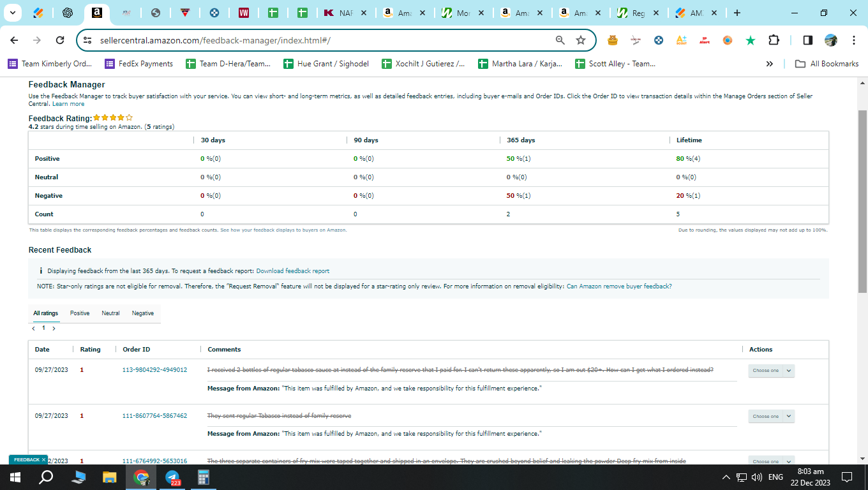Click Download feedback report link
868x490 pixels.
click(293, 271)
